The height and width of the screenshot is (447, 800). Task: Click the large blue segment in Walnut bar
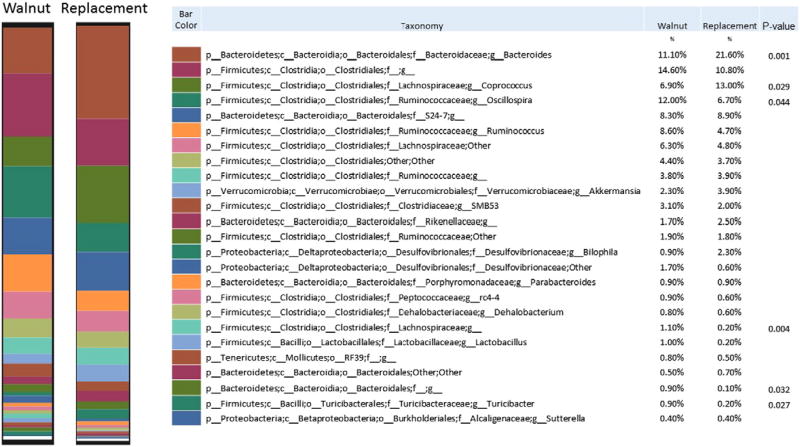point(28,236)
